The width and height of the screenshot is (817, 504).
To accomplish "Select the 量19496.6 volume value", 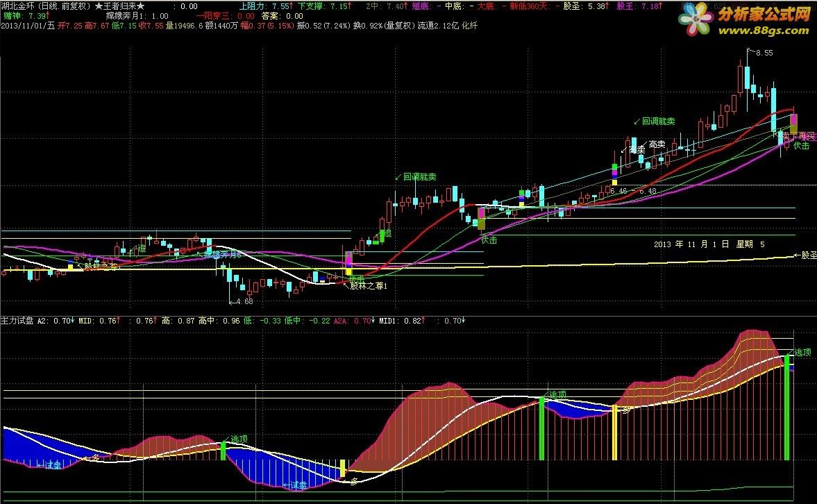I will 185,26.
